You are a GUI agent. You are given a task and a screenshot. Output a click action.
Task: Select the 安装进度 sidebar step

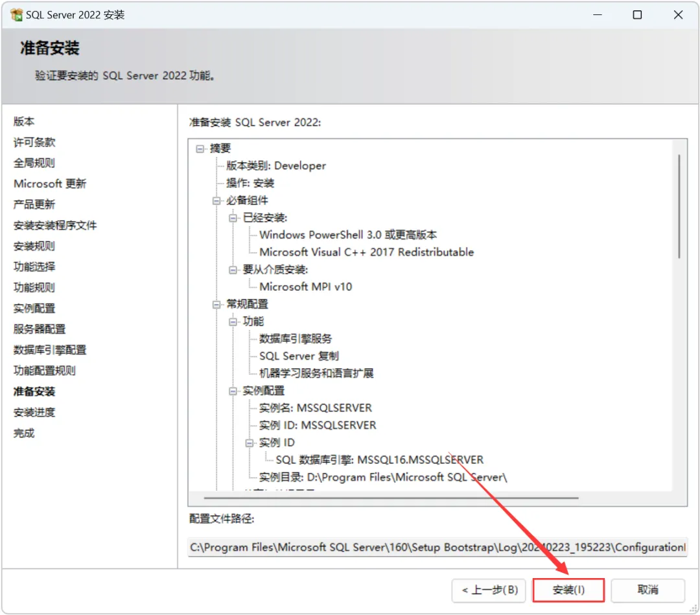34,412
